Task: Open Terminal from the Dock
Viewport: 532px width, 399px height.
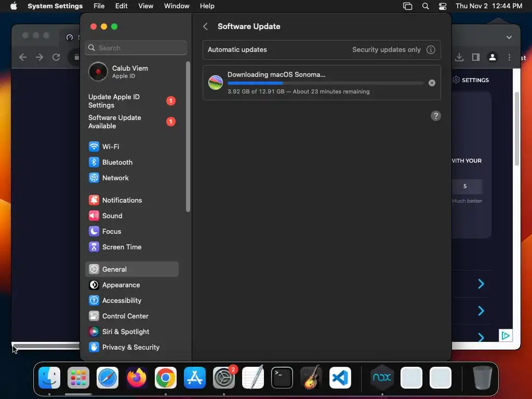Action: [x=282, y=378]
